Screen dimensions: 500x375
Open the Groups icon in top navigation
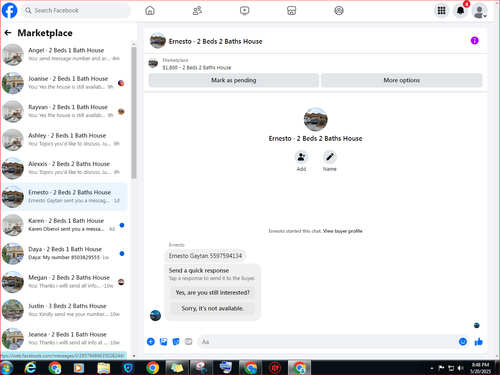point(339,11)
